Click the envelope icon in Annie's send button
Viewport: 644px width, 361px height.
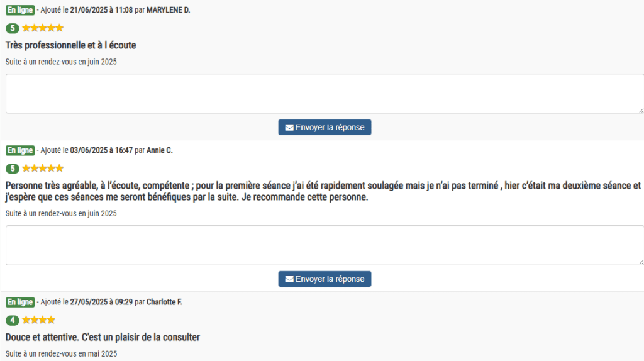[289, 279]
